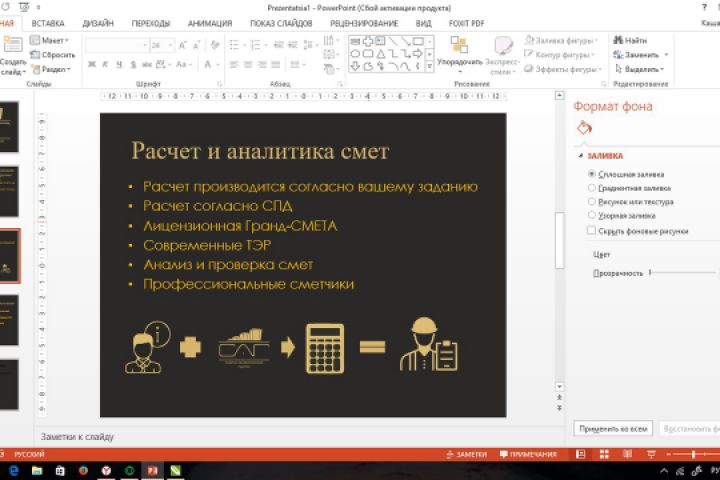
Task: Click the Найти find binoculars icon
Action: (x=619, y=40)
